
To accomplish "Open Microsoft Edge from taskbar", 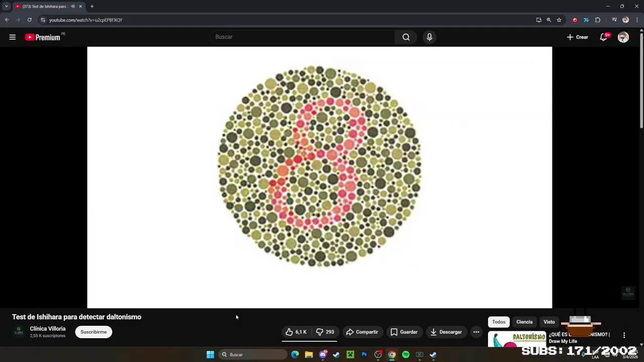I will pyautogui.click(x=295, y=354).
